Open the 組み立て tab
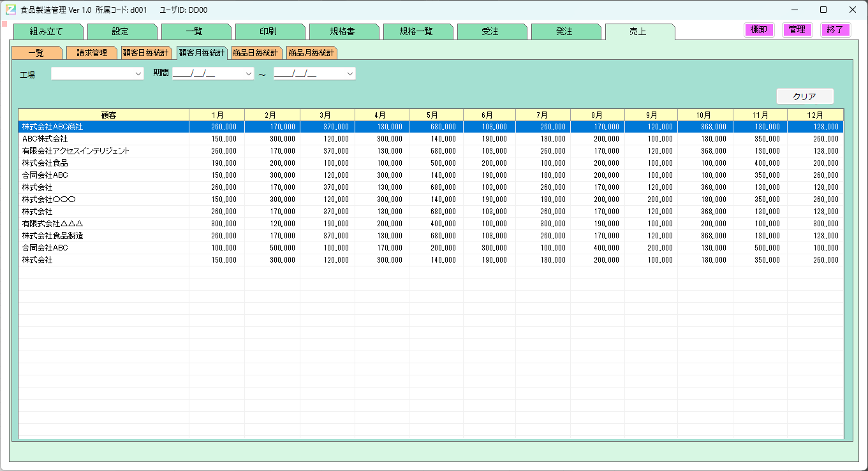Viewport: 868px width, 471px height. 47,31
